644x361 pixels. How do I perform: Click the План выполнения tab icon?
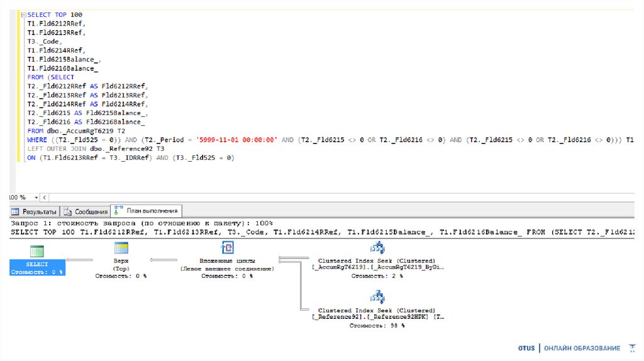pyautogui.click(x=118, y=210)
